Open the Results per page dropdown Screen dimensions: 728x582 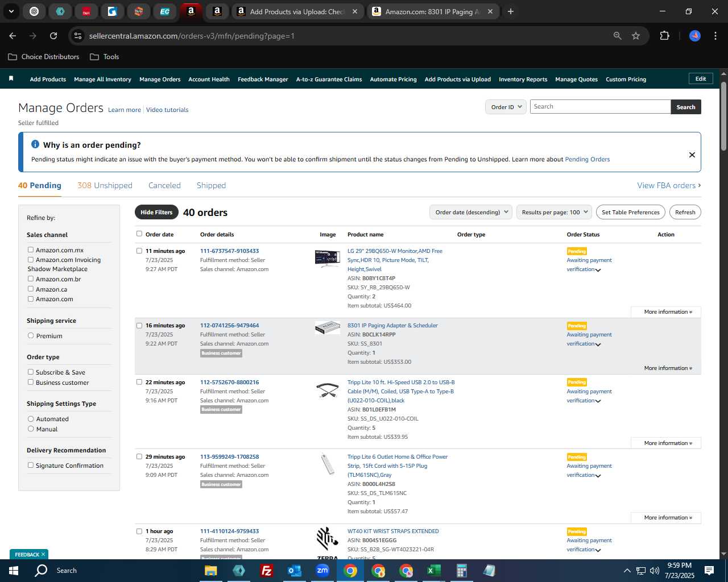tap(554, 212)
